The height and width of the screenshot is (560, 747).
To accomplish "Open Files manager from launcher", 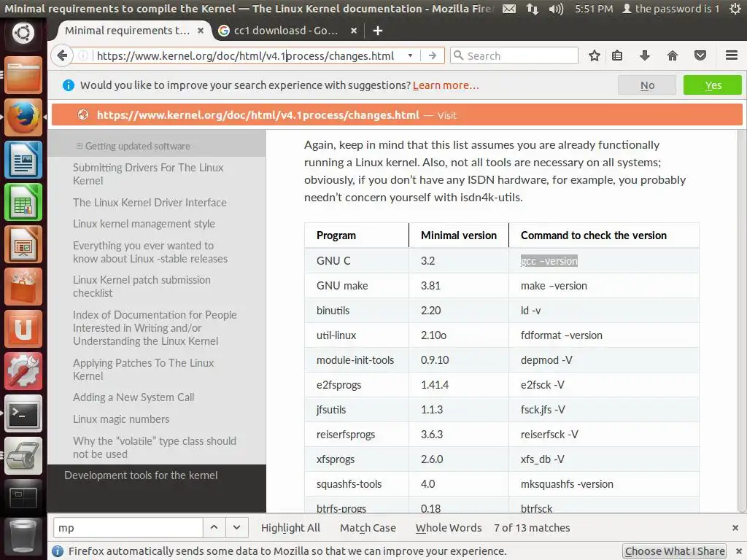I will (23, 75).
